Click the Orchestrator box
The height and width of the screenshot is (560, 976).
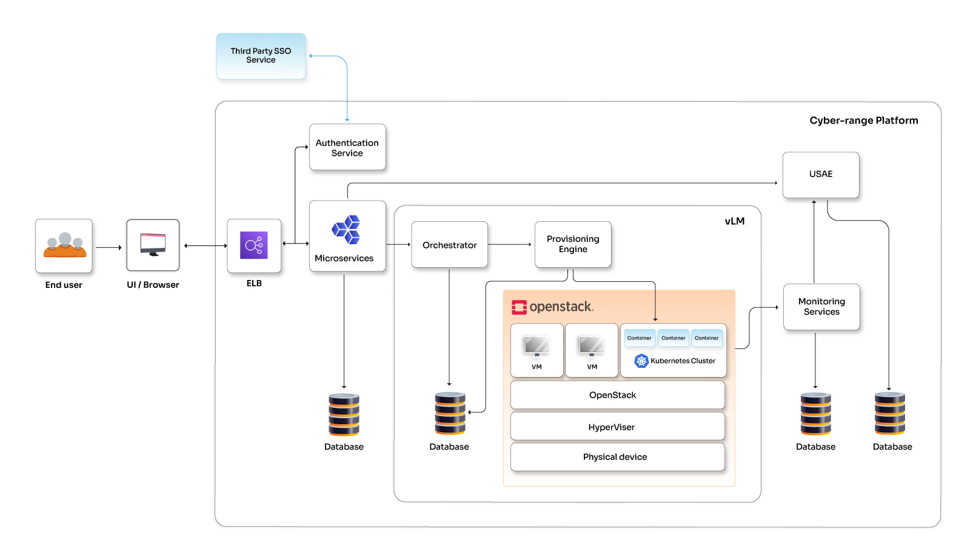pyautogui.click(x=449, y=245)
